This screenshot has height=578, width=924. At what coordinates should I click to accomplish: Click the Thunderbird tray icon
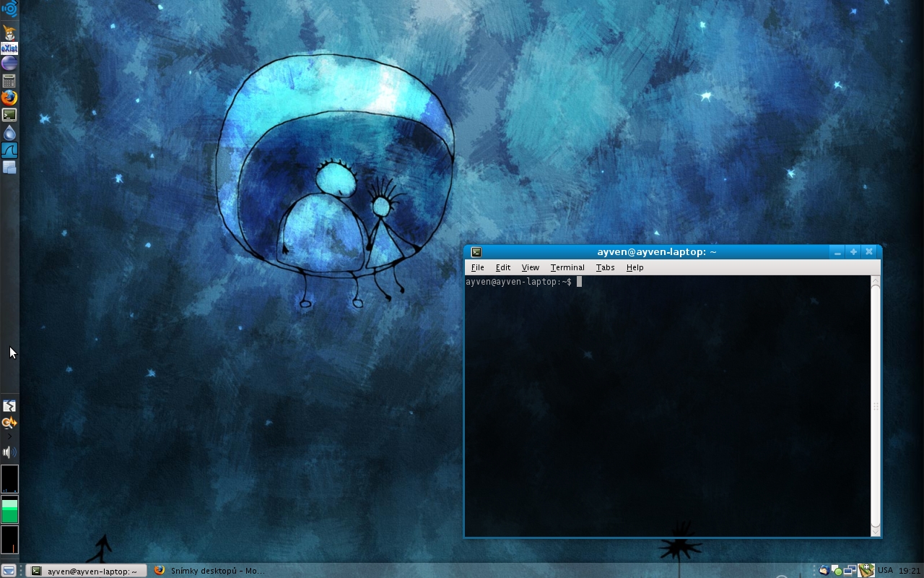click(824, 571)
